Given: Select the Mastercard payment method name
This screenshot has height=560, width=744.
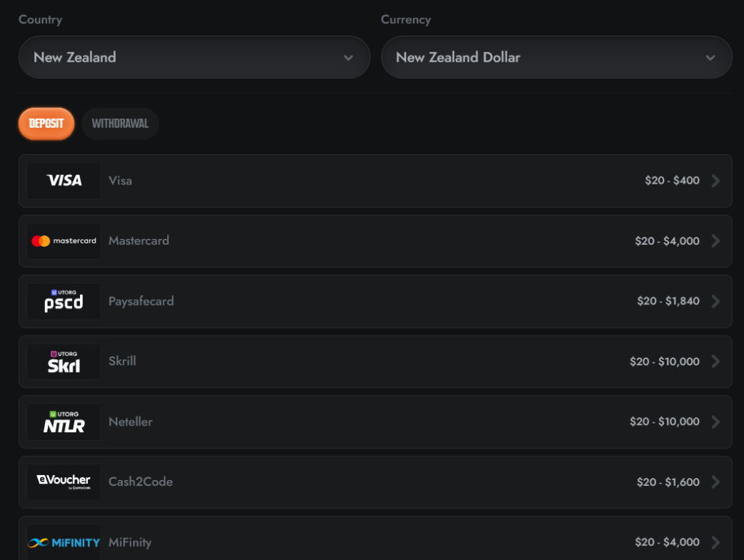Looking at the screenshot, I should (x=139, y=241).
